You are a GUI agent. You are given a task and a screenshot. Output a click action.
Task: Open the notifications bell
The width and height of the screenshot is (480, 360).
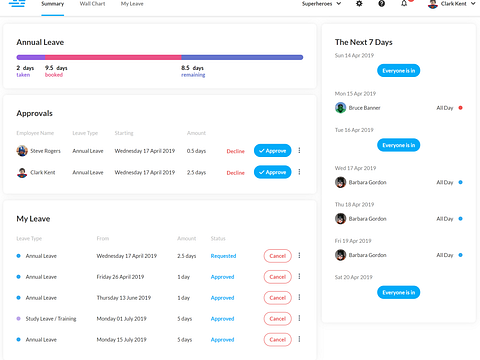(x=404, y=4)
